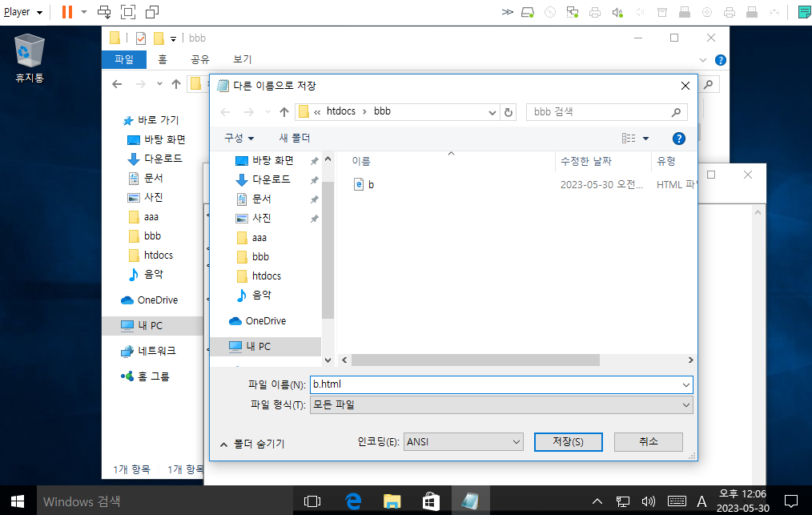Viewport: 812px width, 515px height.
Task: Sort by 수정한 날짜 column header
Action: pos(585,161)
